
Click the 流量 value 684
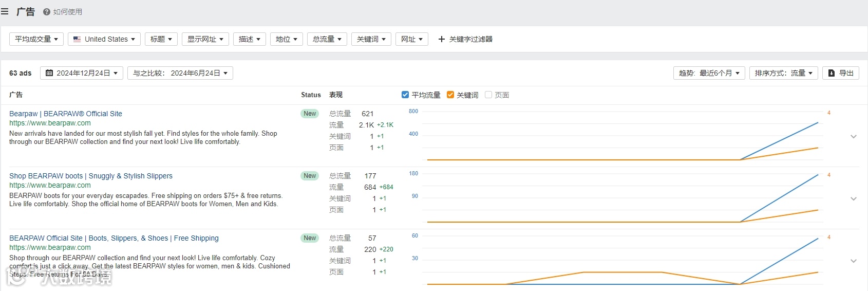(x=370, y=187)
